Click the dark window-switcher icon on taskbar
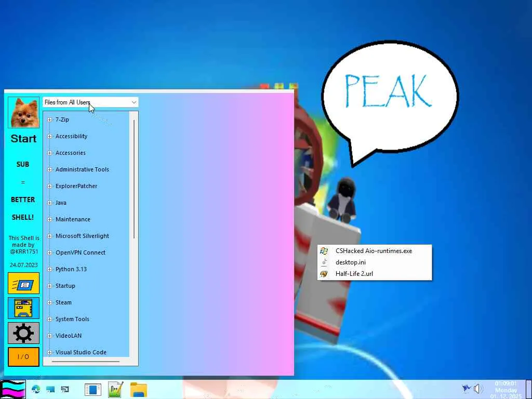 pos(65,389)
